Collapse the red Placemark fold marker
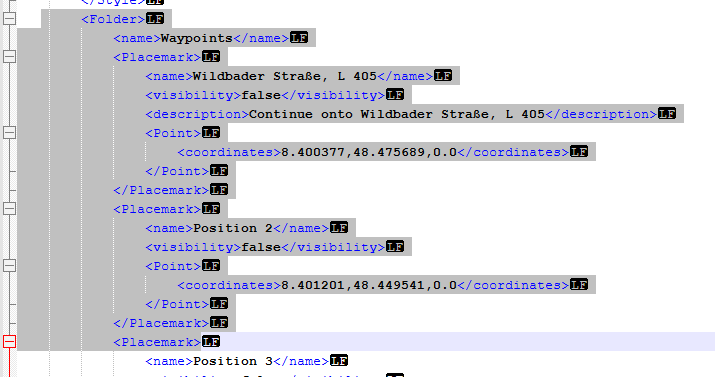Viewport: 715px width, 377px height. pos(10,342)
